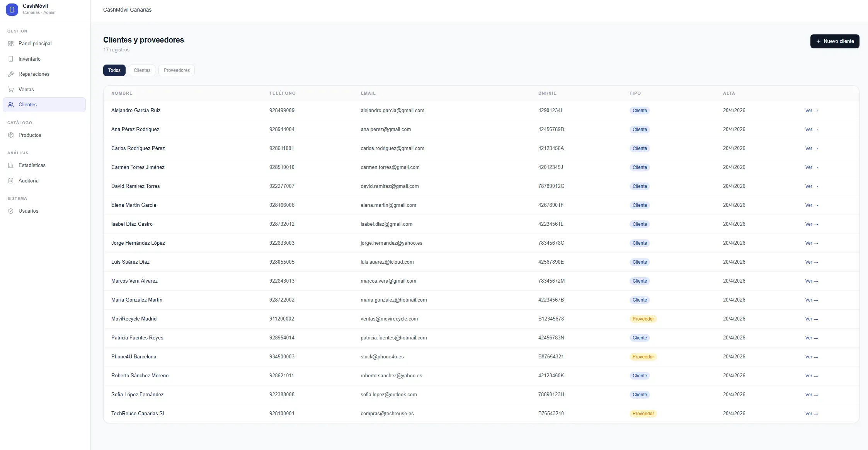The width and height of the screenshot is (868, 450).
Task: Click email alejandro.garcia@gmail.com
Action: pyautogui.click(x=392, y=111)
